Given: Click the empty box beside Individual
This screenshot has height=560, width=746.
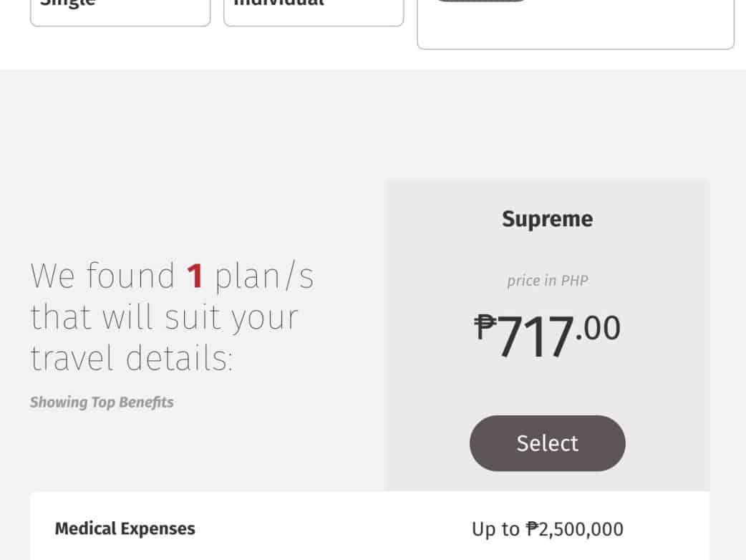Looking at the screenshot, I should (576, 25).
